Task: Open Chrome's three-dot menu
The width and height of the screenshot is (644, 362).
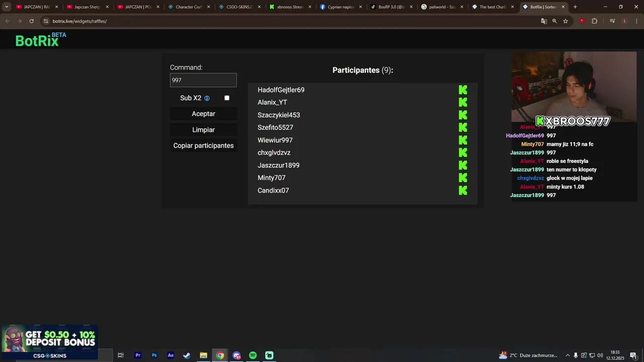Action: coord(635,21)
